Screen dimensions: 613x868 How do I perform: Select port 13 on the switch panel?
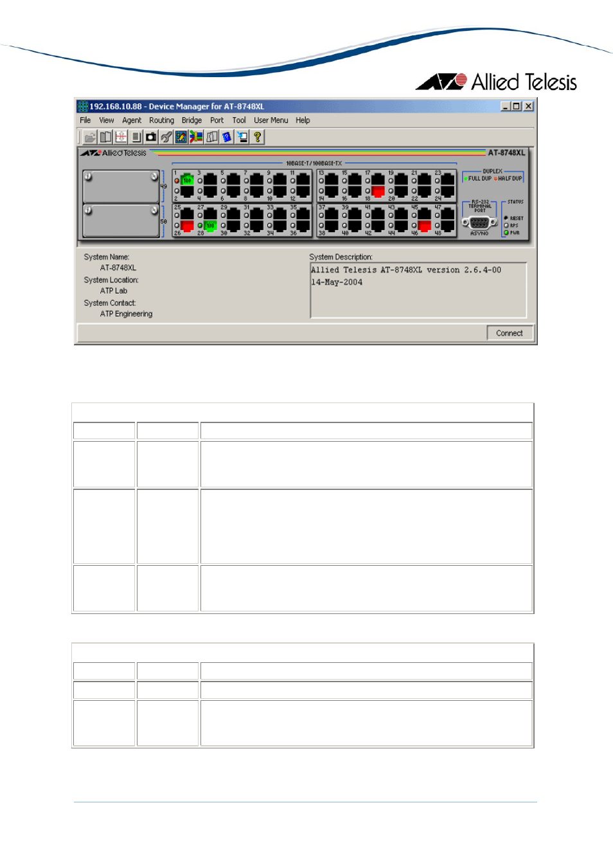(x=332, y=180)
